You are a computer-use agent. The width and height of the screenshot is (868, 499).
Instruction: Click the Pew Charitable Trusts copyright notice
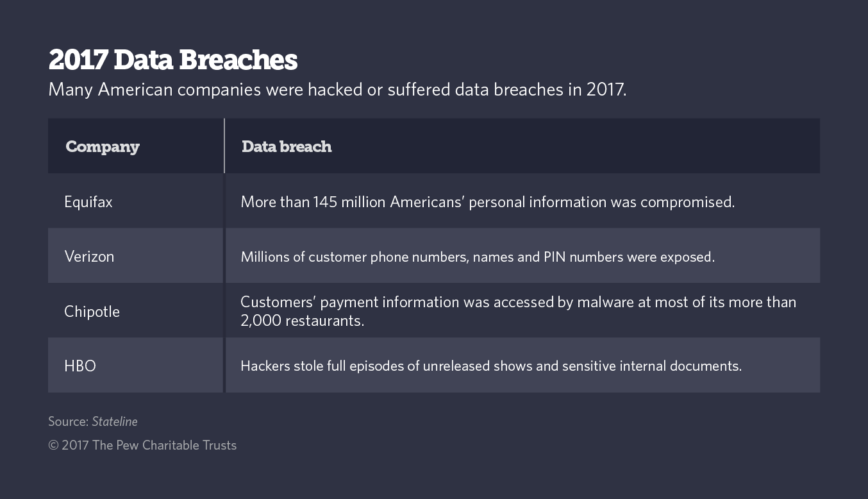click(142, 445)
